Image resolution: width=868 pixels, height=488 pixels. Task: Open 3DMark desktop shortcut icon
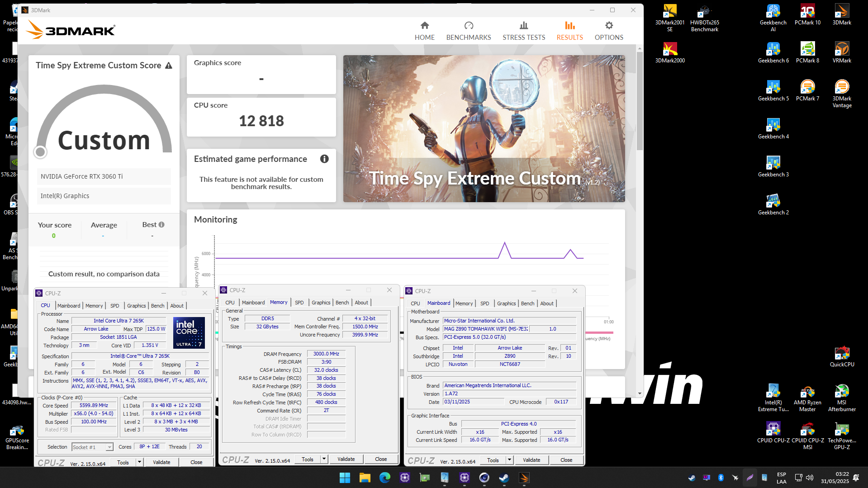842,14
